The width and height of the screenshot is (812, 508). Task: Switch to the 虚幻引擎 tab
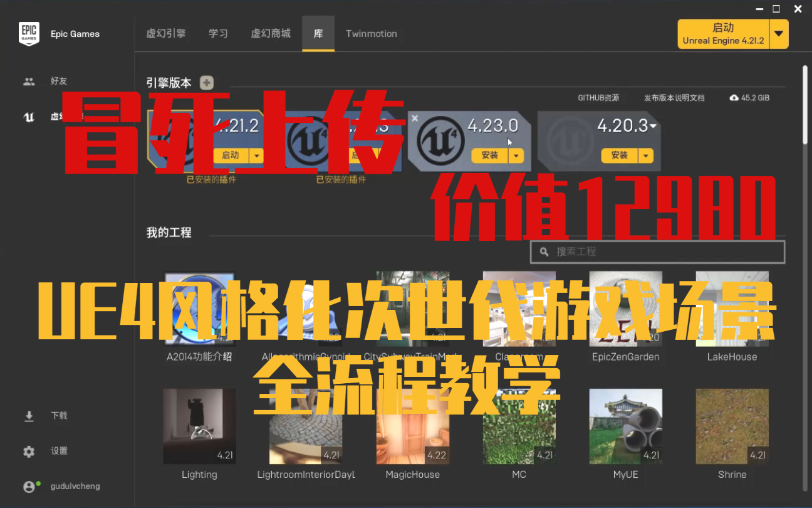pyautogui.click(x=166, y=33)
